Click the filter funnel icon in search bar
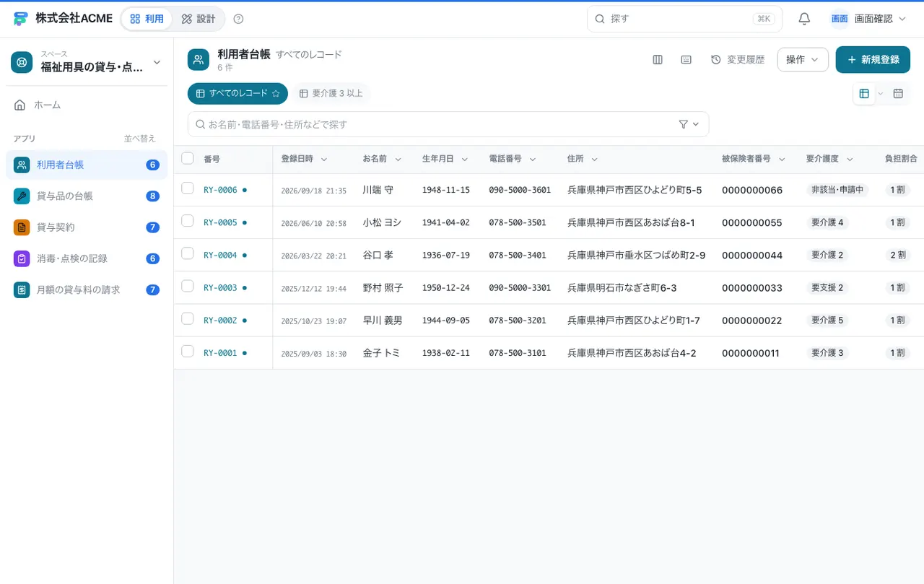Image resolution: width=924 pixels, height=584 pixels. tap(684, 124)
